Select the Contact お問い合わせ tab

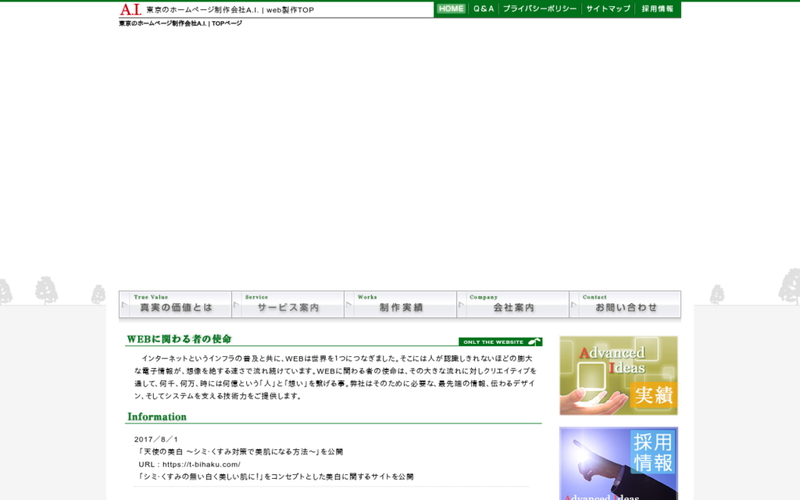tap(625, 305)
